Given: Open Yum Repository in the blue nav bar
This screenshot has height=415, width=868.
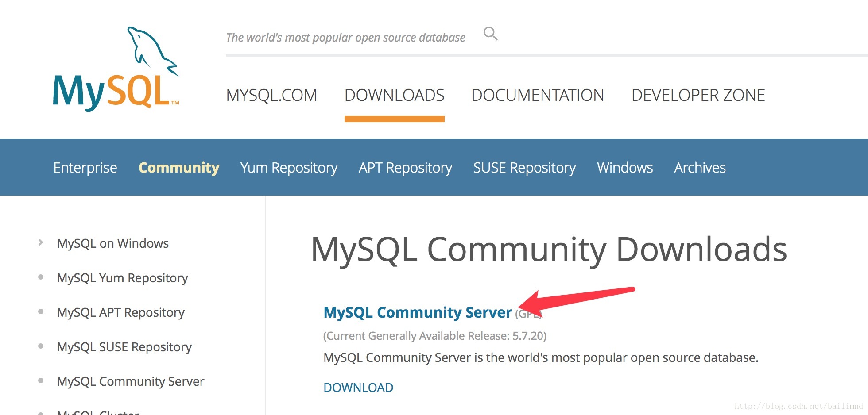Looking at the screenshot, I should click(x=289, y=168).
